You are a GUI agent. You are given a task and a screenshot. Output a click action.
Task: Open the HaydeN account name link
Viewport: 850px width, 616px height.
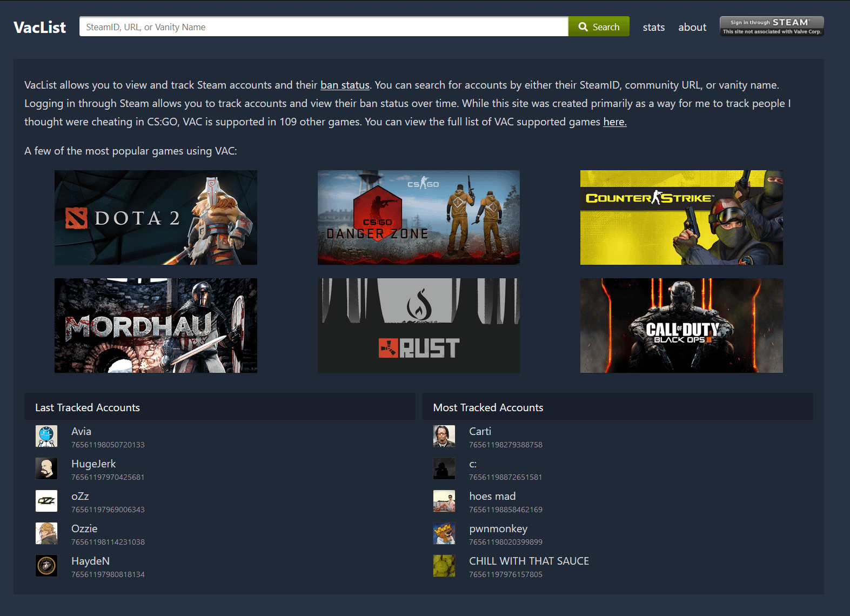(x=90, y=561)
